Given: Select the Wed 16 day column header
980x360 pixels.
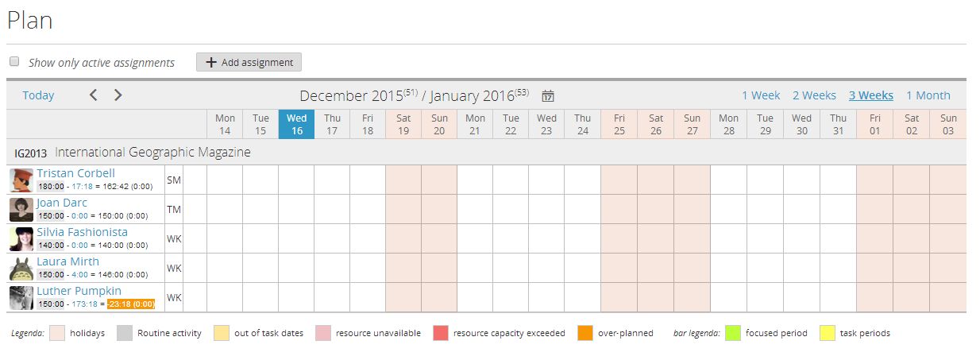Looking at the screenshot, I should [x=296, y=125].
